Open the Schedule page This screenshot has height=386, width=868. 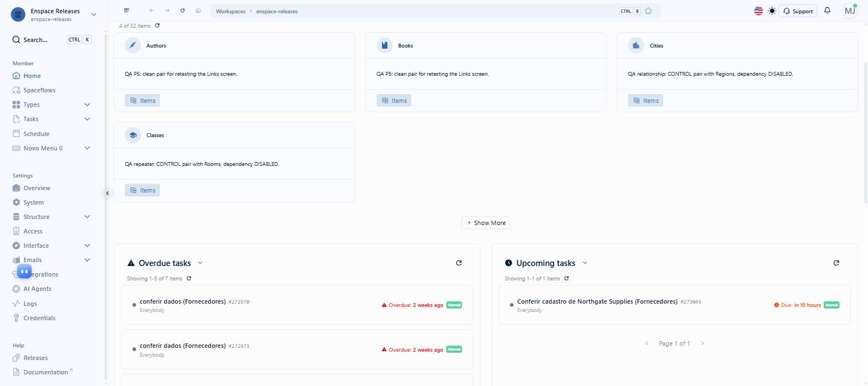pos(36,134)
